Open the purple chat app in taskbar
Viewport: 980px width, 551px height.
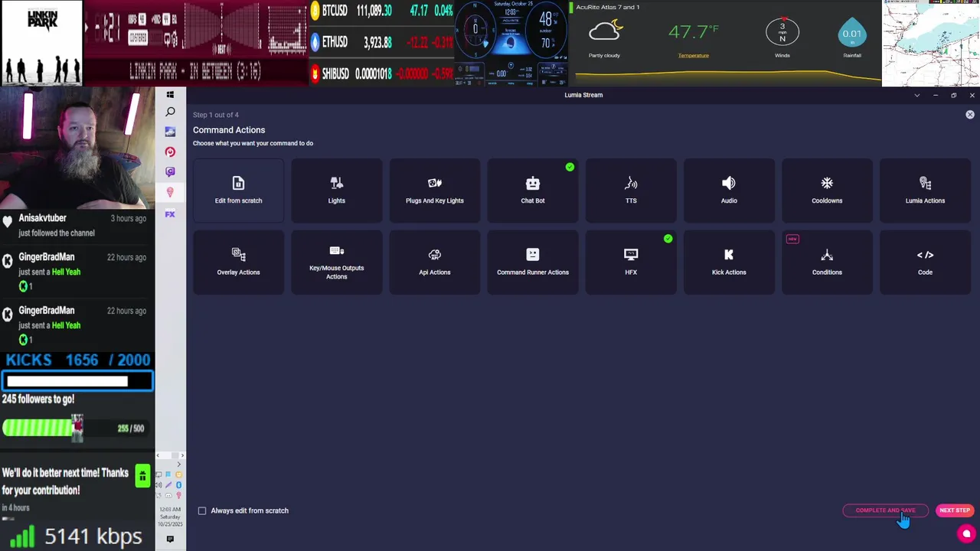tap(170, 171)
